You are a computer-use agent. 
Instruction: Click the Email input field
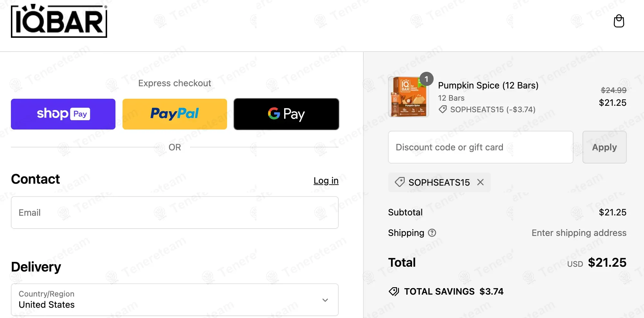pos(175,213)
